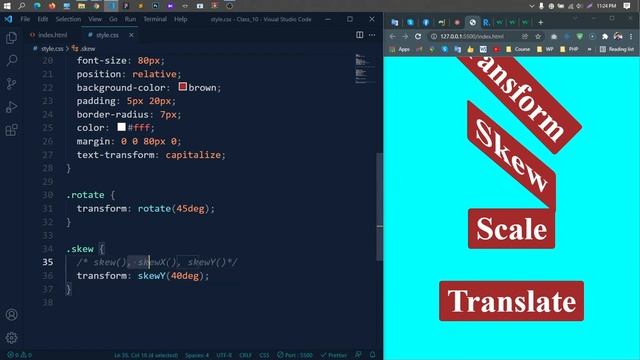Image resolution: width=640 pixels, height=360 pixels.
Task: Open the Accounts menu in activity bar
Action: pos(11,315)
